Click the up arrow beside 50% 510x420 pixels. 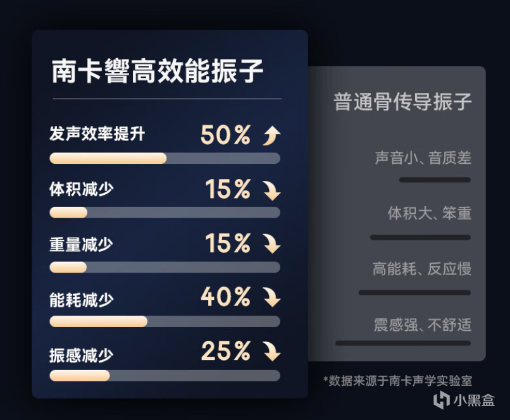click(271, 135)
